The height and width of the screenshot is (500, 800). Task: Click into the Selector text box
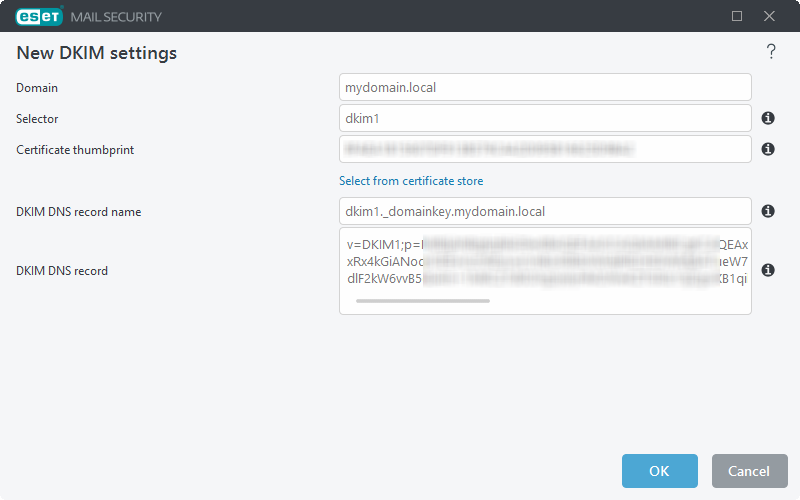[x=545, y=118]
